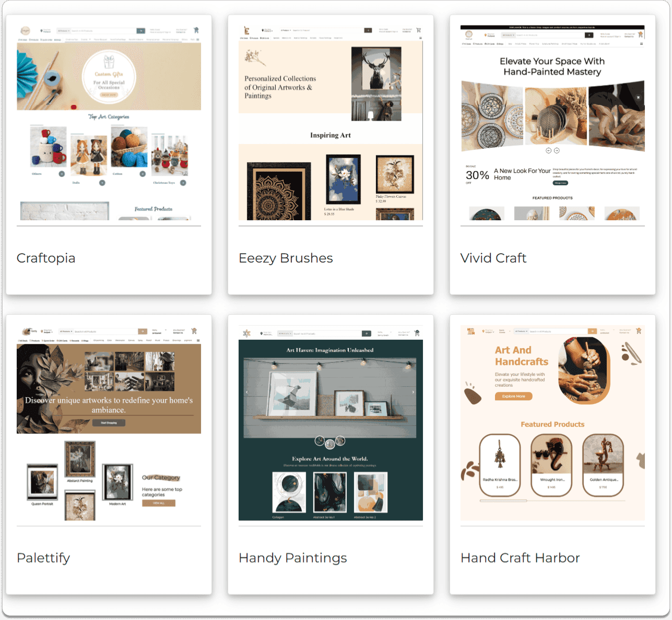
Task: Click the shopping cart in Eeezy Brushes header
Action: pyautogui.click(x=418, y=30)
